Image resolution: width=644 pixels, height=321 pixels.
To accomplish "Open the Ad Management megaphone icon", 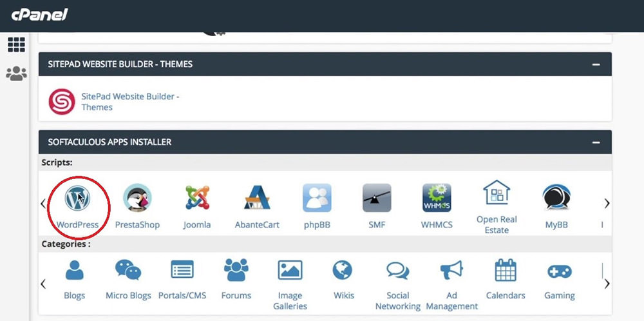I will [451, 271].
